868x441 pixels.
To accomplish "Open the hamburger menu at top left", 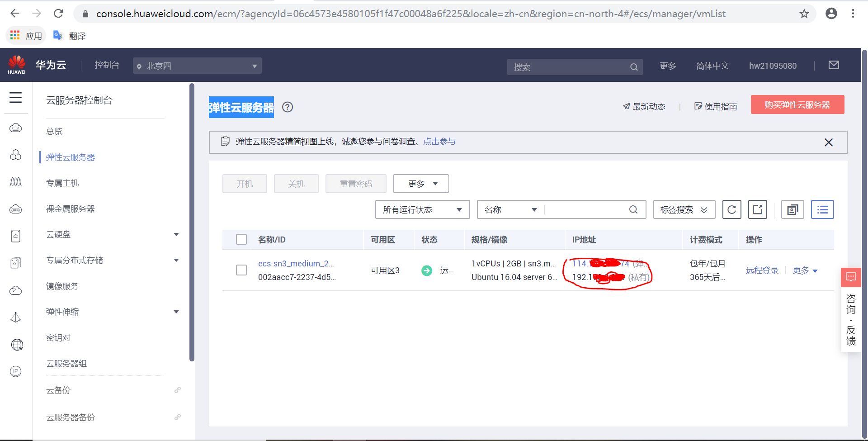I will click(x=16, y=97).
